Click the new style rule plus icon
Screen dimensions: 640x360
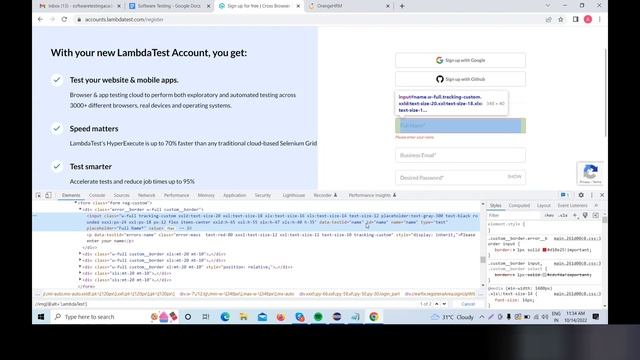(x=575, y=215)
